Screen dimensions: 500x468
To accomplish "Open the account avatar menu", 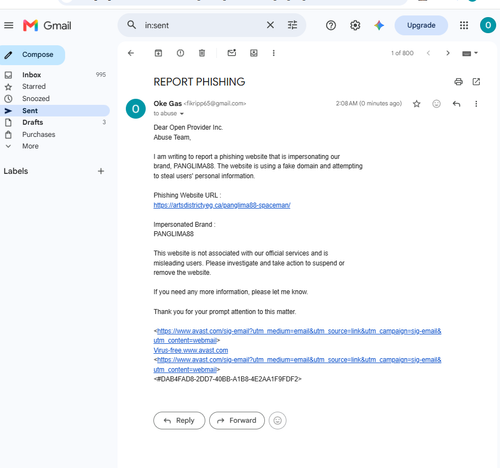I will coord(488,25).
